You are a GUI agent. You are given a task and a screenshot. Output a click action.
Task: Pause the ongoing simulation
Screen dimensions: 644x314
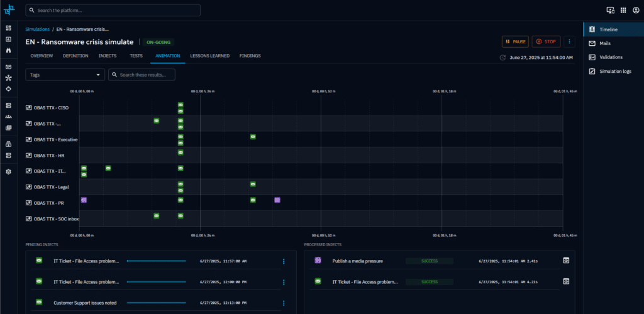tap(515, 41)
